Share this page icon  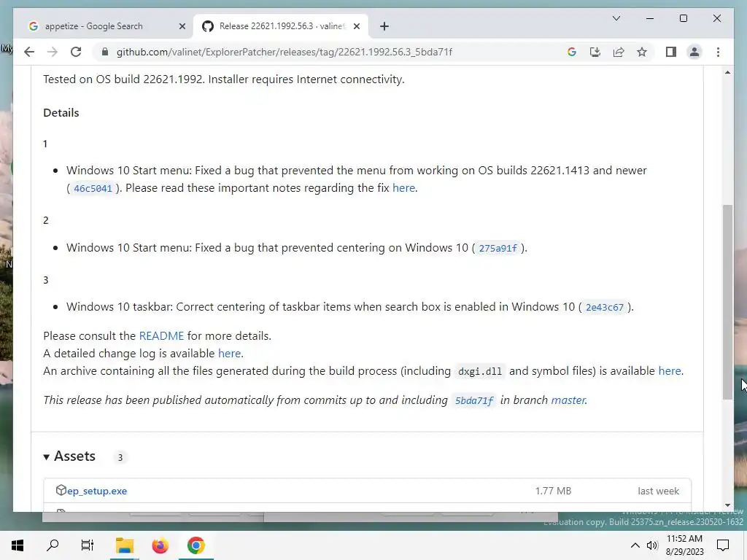coord(619,52)
